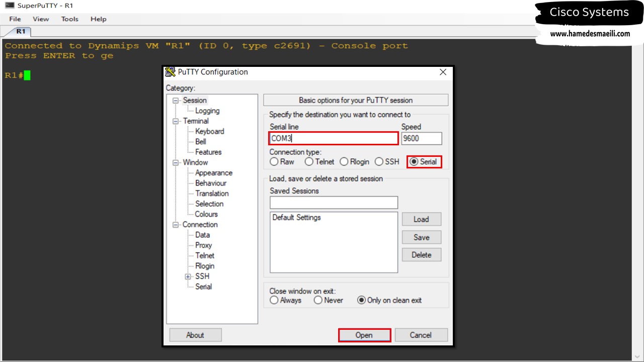
Task: Click the Serial line input field
Action: 334,138
